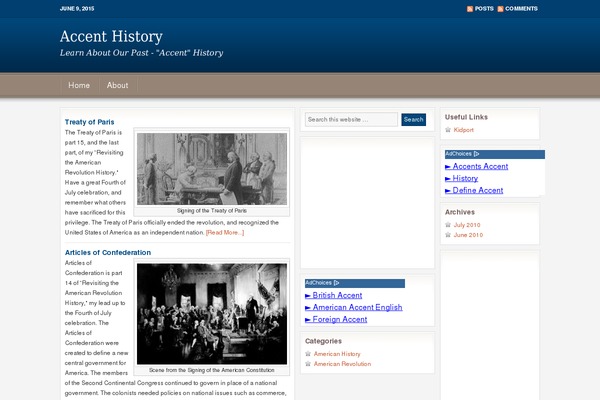
Task: Go to the Accent History site title
Action: [111, 37]
